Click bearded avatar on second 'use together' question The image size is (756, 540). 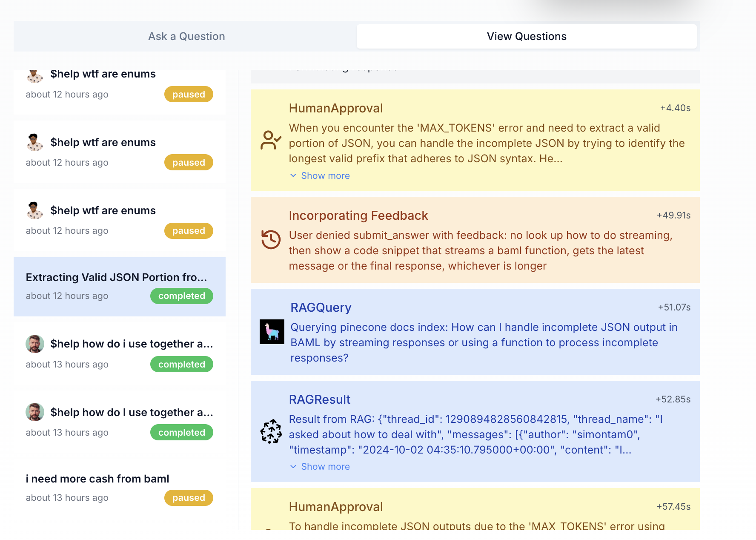pos(35,412)
